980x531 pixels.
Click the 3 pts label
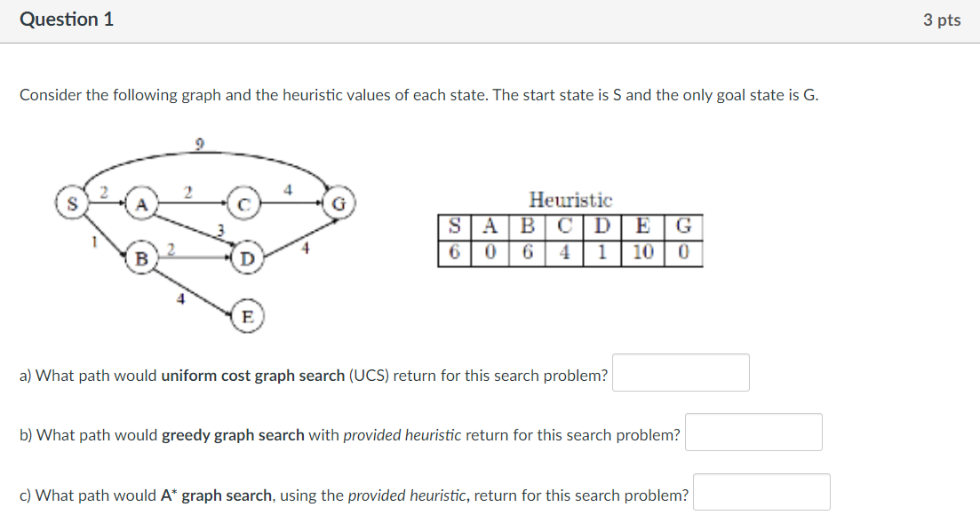(x=942, y=20)
